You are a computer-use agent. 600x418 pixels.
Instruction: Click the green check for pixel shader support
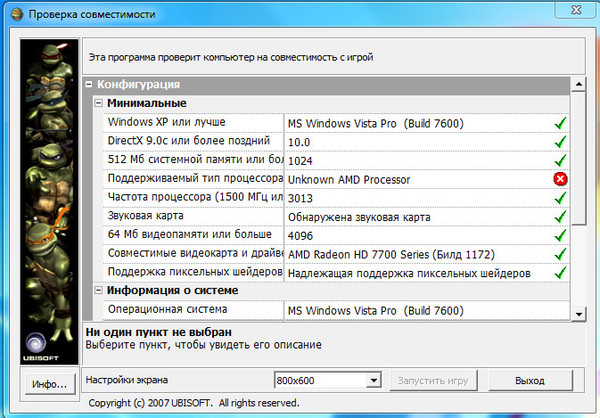click(561, 273)
